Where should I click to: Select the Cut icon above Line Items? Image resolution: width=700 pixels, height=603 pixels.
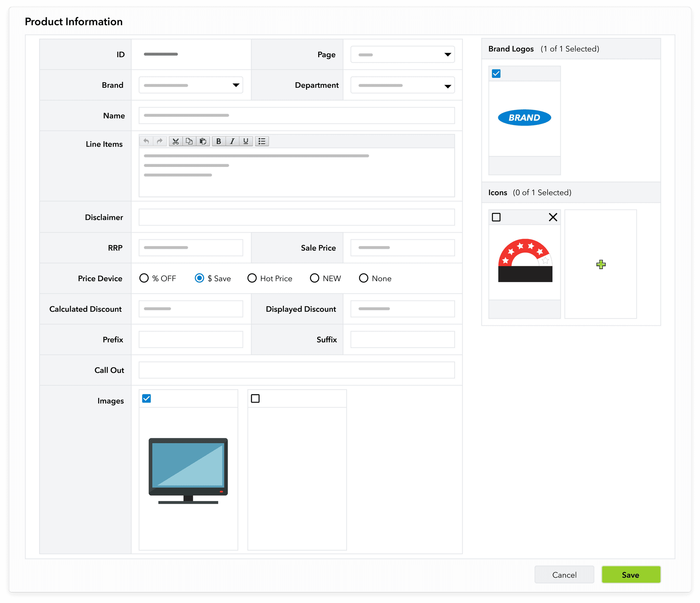(176, 141)
